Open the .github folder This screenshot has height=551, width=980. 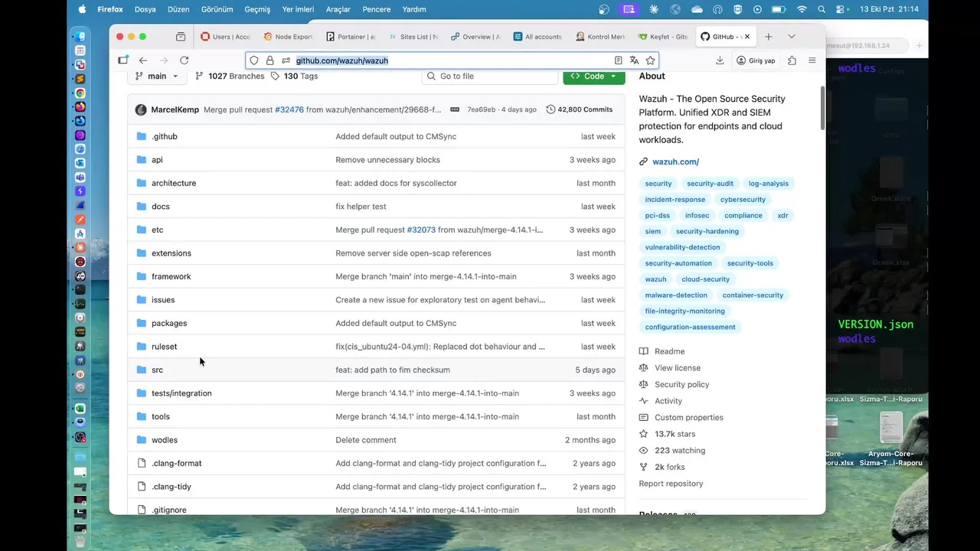(164, 136)
